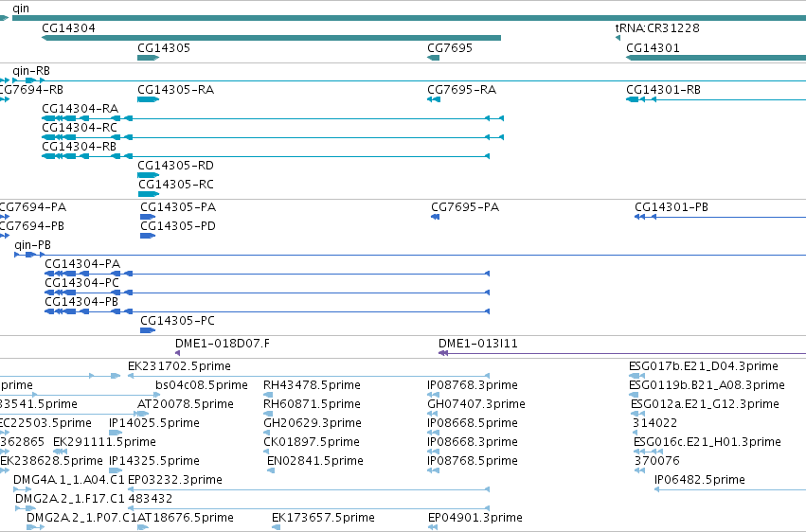Select the 362865 feature label
This screenshot has width=806, height=532.
(x=23, y=442)
